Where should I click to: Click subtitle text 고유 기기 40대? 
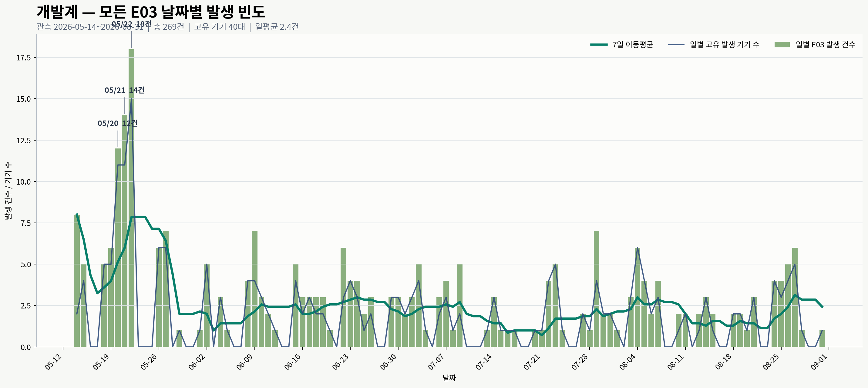(x=220, y=27)
